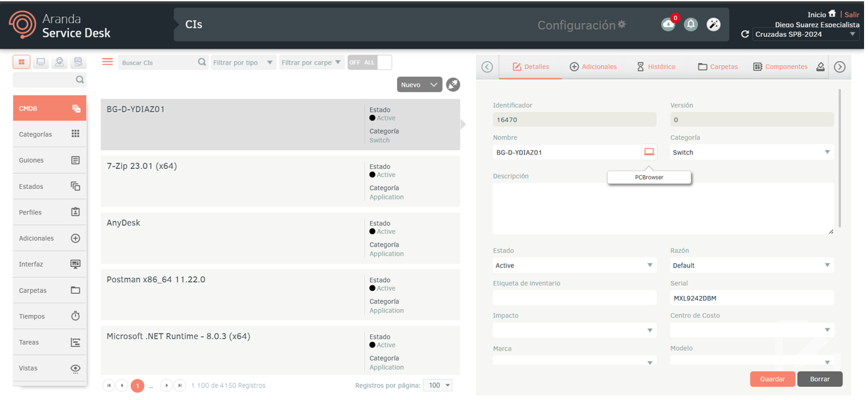
Task: Click in the Descripción text area
Action: (x=663, y=208)
